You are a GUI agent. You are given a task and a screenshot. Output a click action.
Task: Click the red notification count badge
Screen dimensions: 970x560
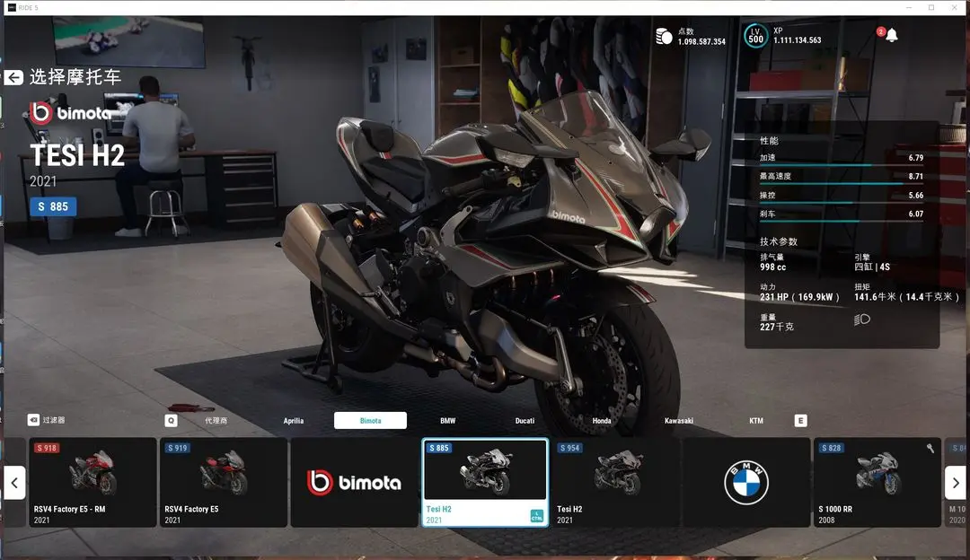880,31
